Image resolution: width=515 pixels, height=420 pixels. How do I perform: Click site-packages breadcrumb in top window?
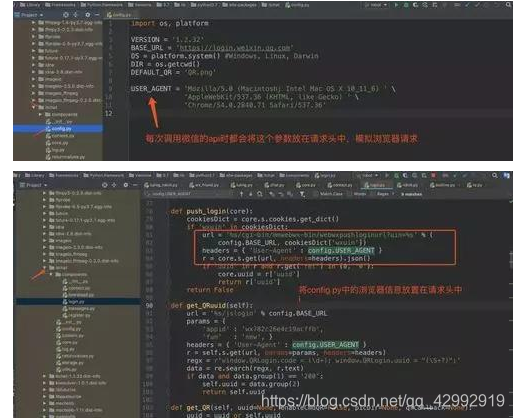[x=239, y=5]
